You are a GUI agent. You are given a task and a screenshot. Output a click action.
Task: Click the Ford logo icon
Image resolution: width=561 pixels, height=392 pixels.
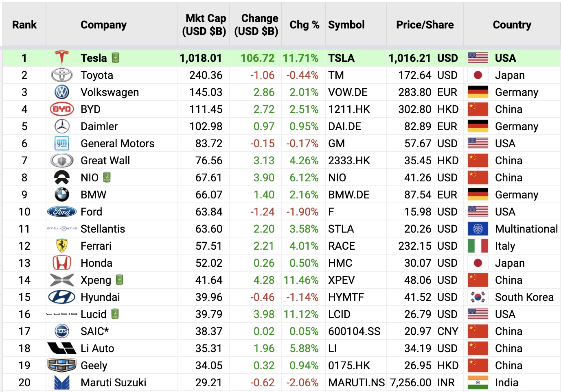62,212
